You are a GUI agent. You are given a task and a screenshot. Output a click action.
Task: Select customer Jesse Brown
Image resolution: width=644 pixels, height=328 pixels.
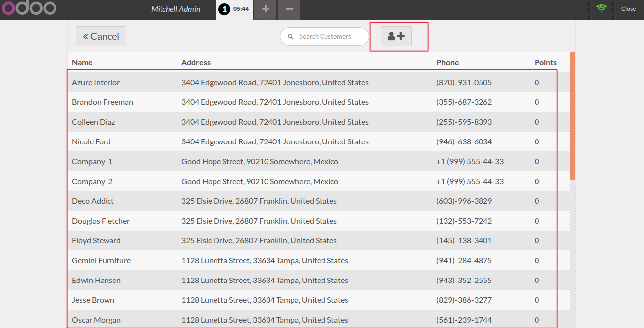(x=319, y=300)
